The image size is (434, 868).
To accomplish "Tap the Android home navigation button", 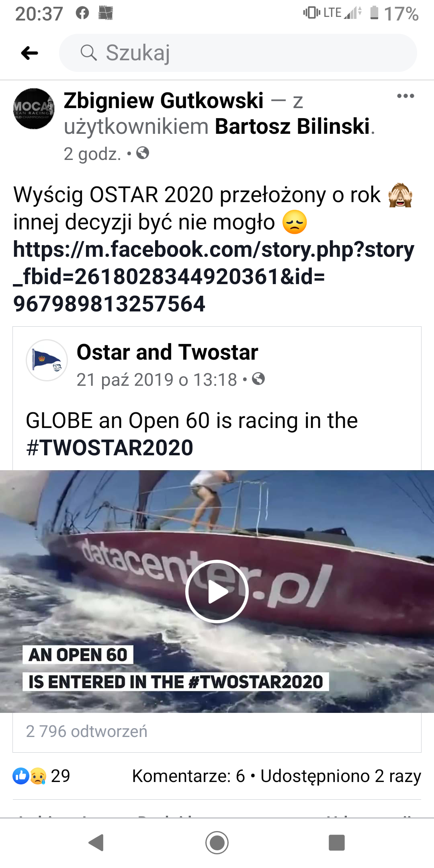I will coord(217,843).
